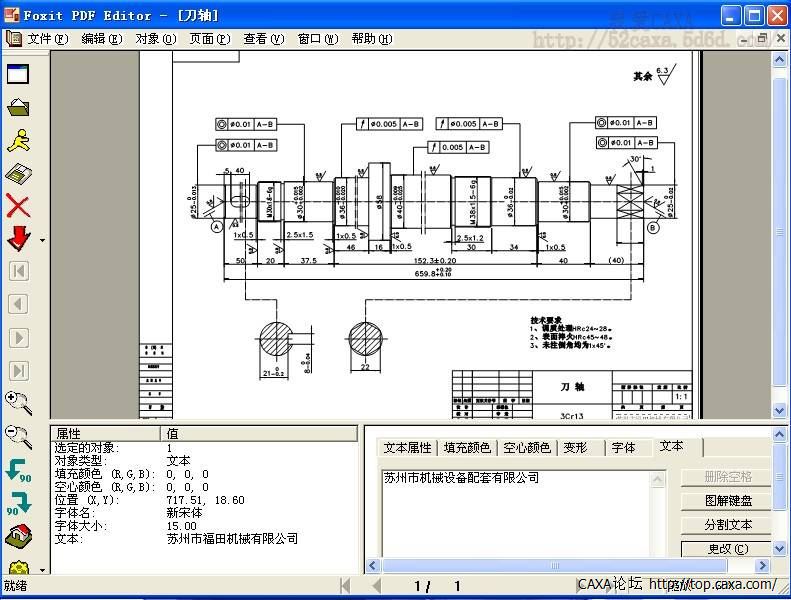Close the inner document with small X
This screenshot has height=600, width=791.
[x=780, y=38]
